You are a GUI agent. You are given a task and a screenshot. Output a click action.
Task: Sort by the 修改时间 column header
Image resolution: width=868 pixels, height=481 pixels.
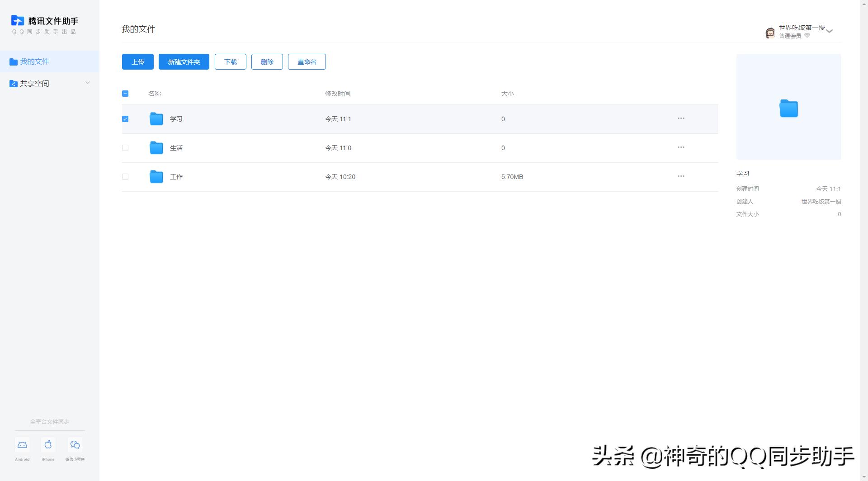(337, 94)
